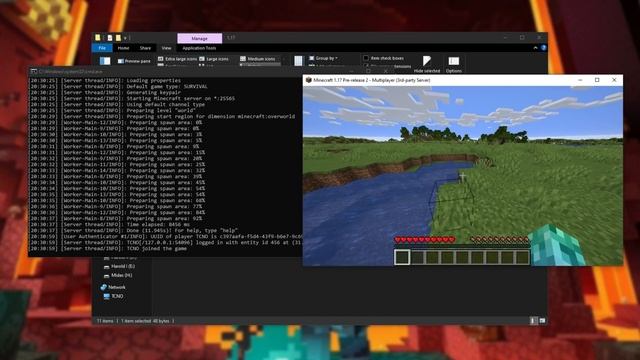Click the Minecraft health hearts bar
The width and height of the screenshot is (640, 360).
coord(424,240)
